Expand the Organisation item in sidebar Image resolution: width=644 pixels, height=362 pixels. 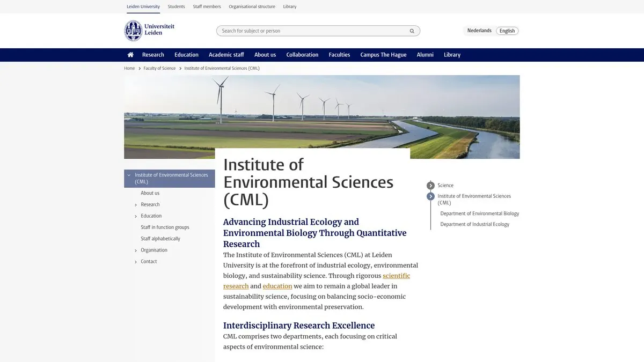(x=136, y=250)
